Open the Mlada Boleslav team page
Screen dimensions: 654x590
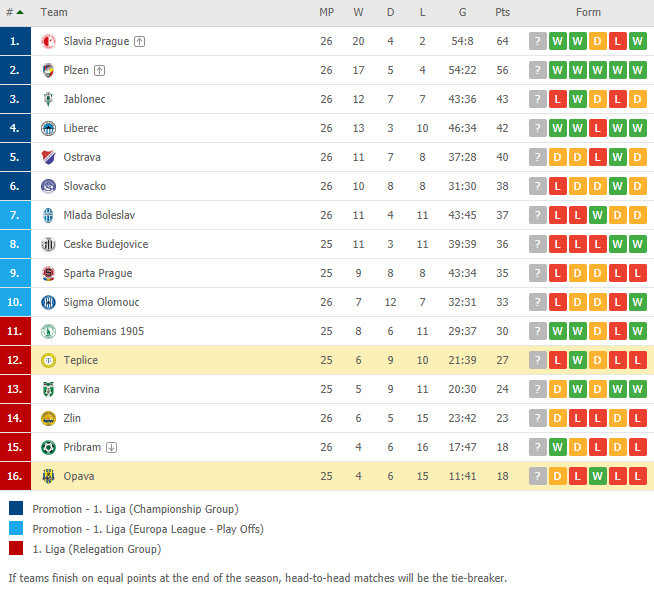pyautogui.click(x=99, y=215)
